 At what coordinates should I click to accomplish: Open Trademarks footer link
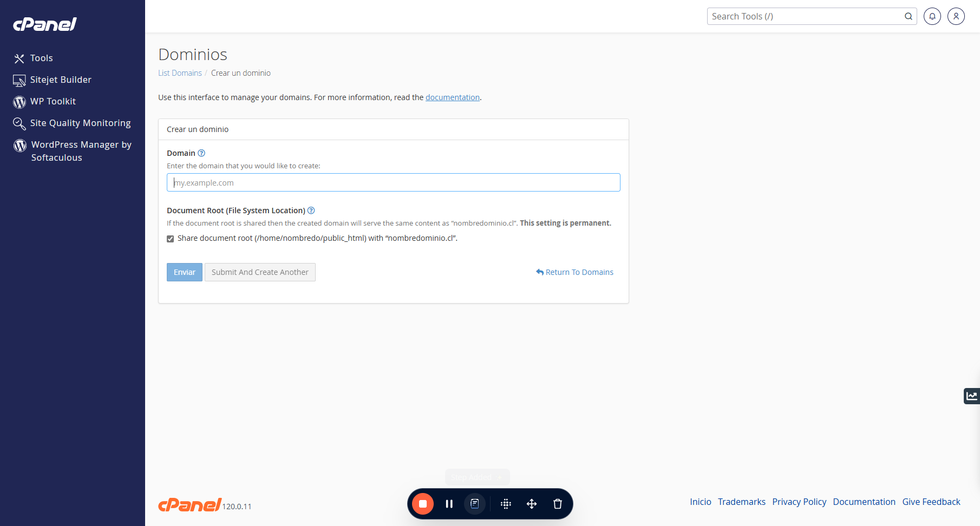pyautogui.click(x=742, y=502)
